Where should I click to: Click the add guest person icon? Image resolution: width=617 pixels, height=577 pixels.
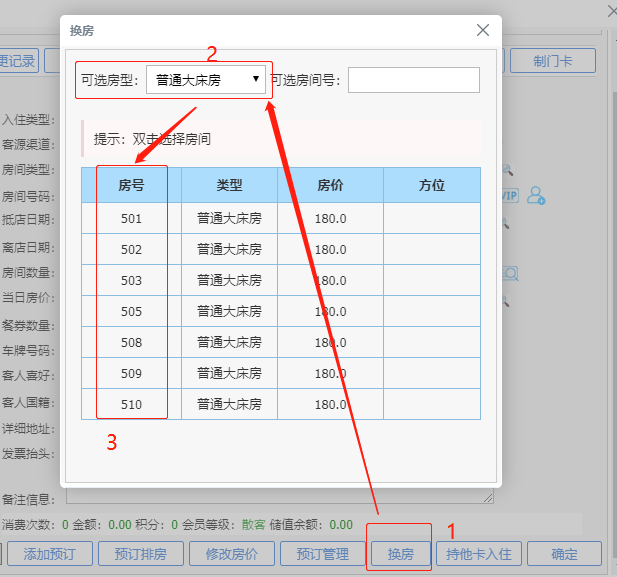(x=536, y=196)
